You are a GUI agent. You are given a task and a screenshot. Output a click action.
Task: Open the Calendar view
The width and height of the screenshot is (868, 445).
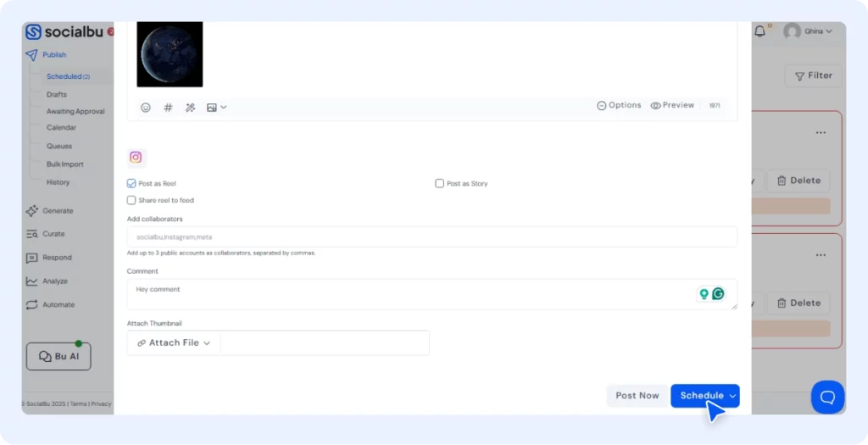pos(61,128)
